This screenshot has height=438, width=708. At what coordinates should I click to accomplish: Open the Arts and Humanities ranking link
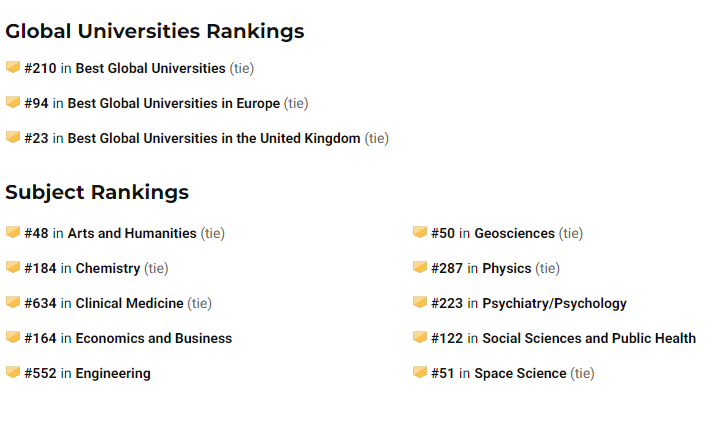(132, 233)
